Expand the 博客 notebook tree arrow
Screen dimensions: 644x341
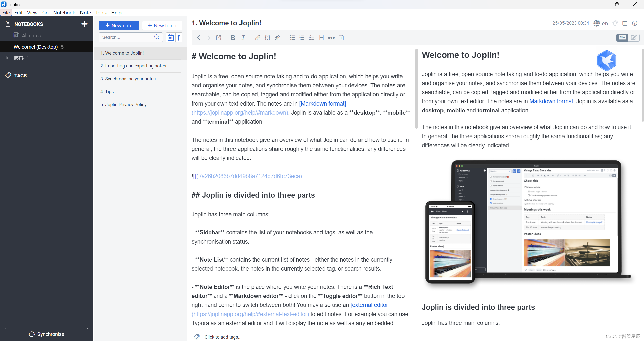click(7, 58)
